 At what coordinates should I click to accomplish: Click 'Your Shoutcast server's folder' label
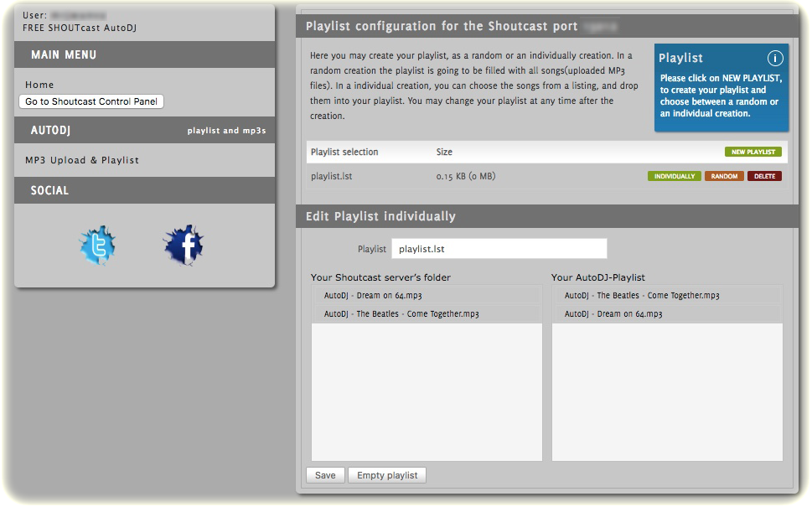tap(380, 277)
